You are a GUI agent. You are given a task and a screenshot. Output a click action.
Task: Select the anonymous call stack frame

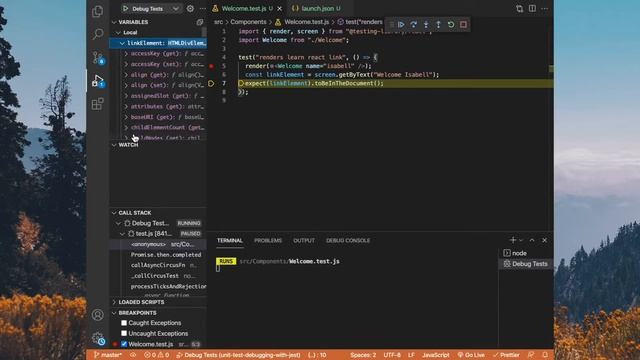(x=158, y=244)
